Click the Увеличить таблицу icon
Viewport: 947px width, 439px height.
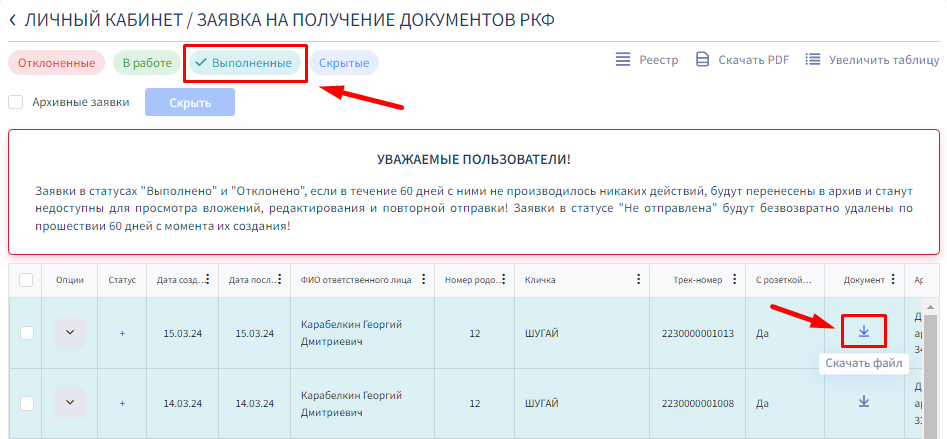[x=813, y=60]
